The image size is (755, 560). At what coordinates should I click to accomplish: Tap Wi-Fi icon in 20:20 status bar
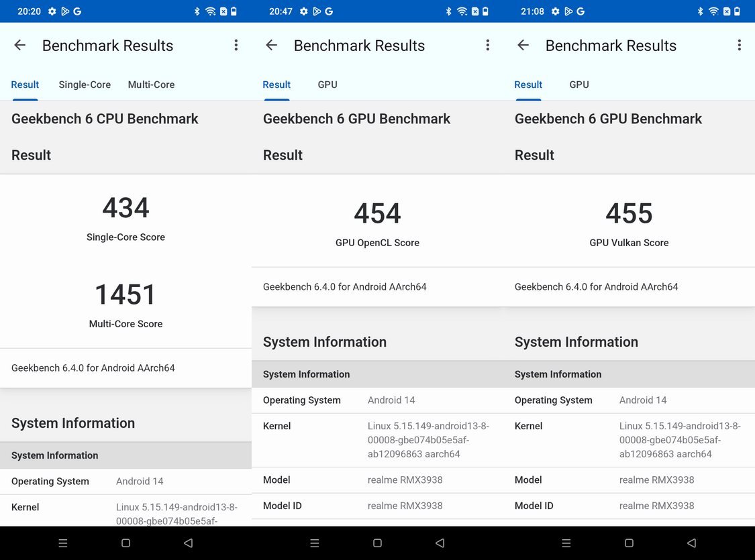tap(211, 11)
